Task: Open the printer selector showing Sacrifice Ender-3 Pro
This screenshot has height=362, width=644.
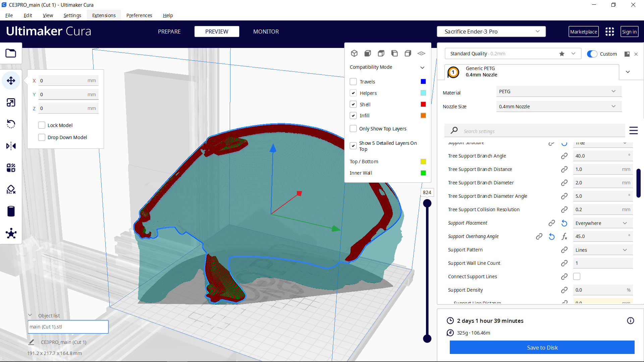Action: [x=491, y=31]
